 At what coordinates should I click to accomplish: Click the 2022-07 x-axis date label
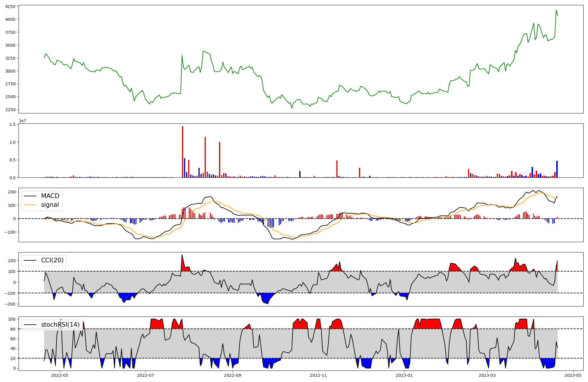point(146,375)
